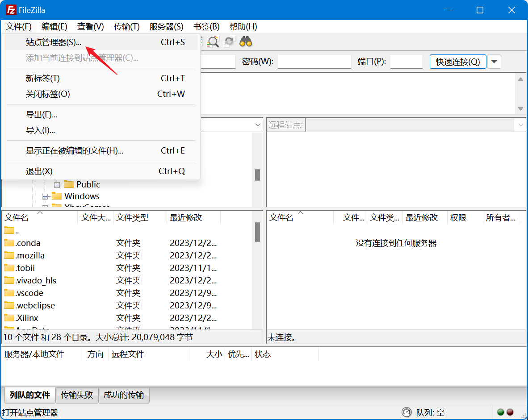Switch to Failed transfers (传输失败) tab
This screenshot has width=528, height=420.
pos(77,395)
